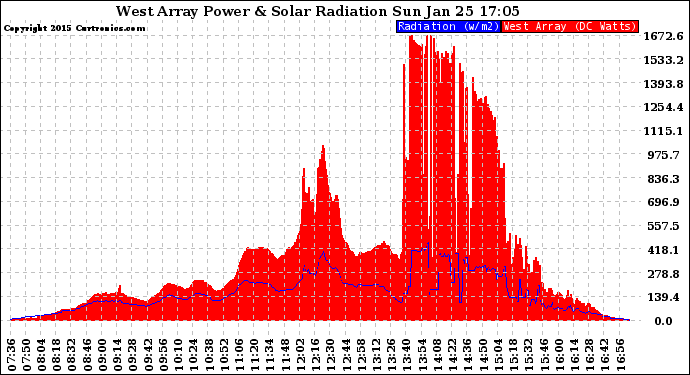
Task: Click the 09:56 time axis label
Action: 163,355
